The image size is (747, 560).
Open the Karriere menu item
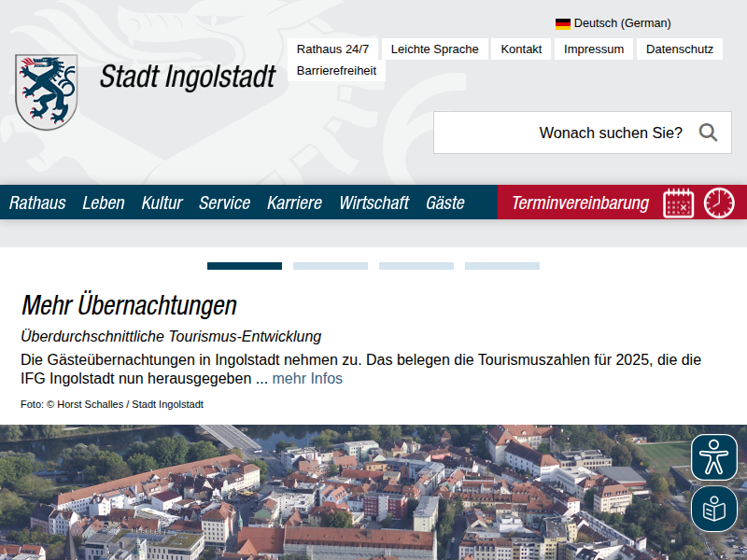(x=294, y=203)
